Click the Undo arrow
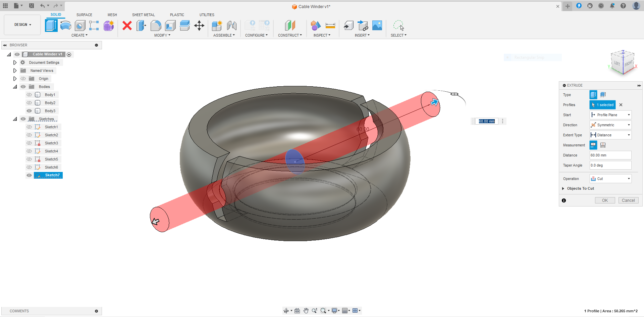This screenshot has width=644, height=317. pyautogui.click(x=42, y=6)
